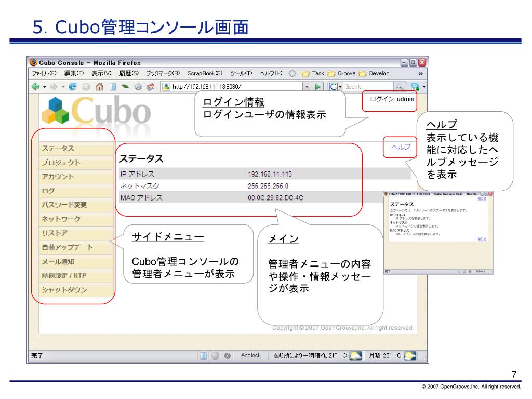The height and width of the screenshot is (399, 532).
Task: Open the Task bookmark folder
Action: pos(313,73)
